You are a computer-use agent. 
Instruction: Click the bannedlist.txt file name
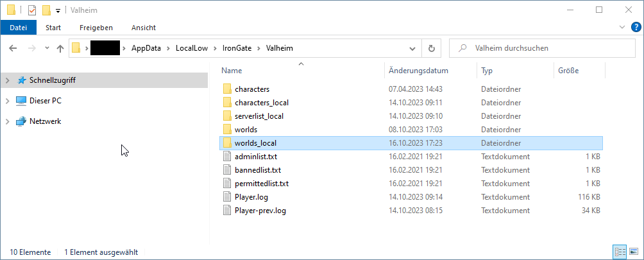[258, 170]
